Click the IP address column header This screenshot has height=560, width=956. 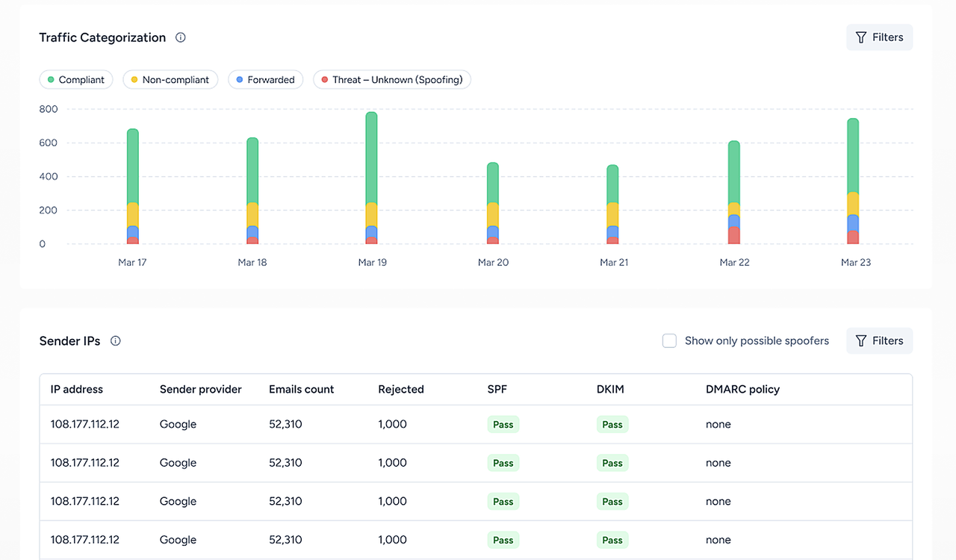(x=77, y=389)
